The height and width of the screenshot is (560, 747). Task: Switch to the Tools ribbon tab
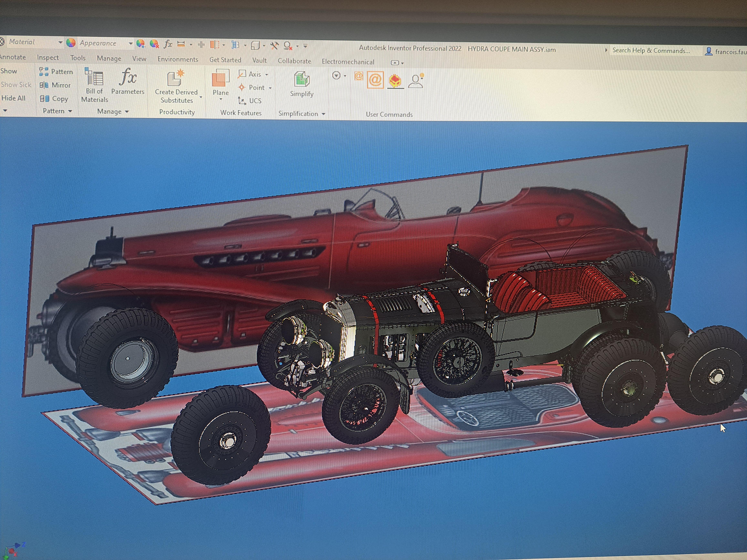(78, 58)
